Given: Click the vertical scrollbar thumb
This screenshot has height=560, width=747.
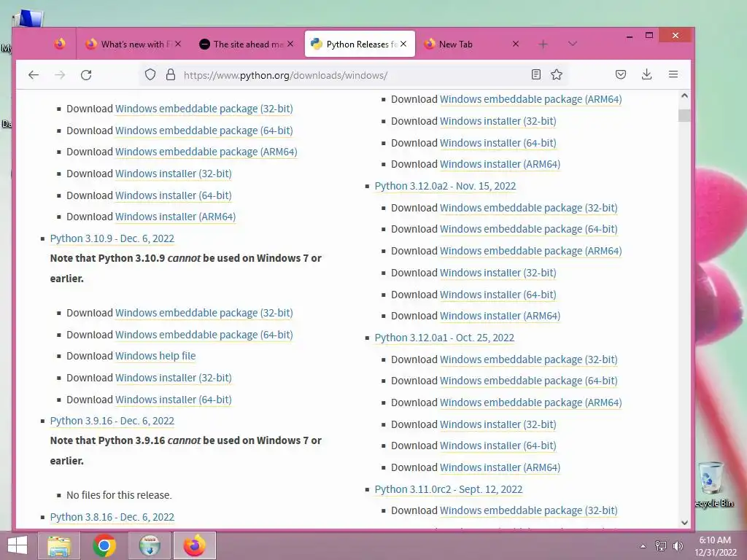Looking at the screenshot, I should pos(684,116).
